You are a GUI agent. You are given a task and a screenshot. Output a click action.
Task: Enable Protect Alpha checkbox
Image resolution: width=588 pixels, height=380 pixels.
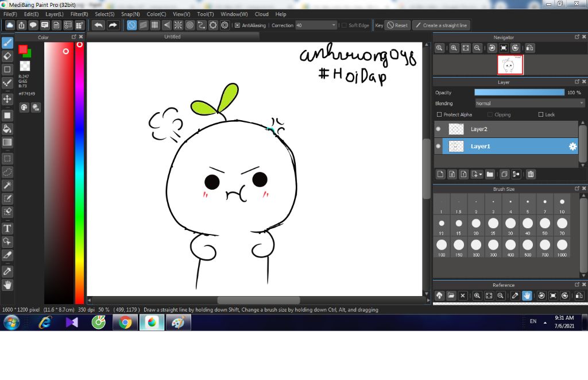pos(439,114)
